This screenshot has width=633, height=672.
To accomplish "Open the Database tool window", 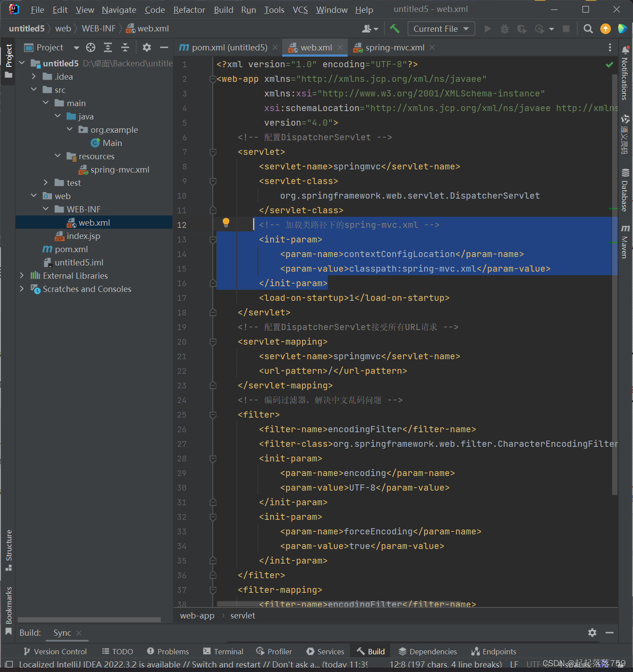I will [625, 190].
